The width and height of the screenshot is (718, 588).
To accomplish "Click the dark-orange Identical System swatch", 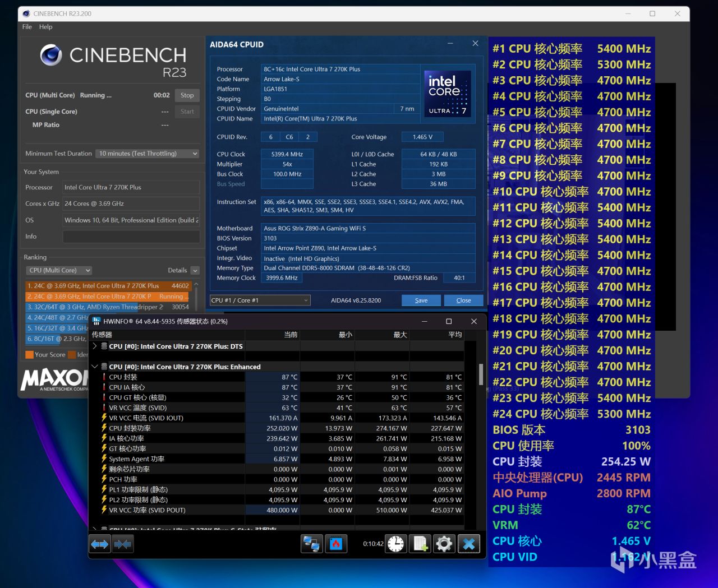I will [72, 355].
